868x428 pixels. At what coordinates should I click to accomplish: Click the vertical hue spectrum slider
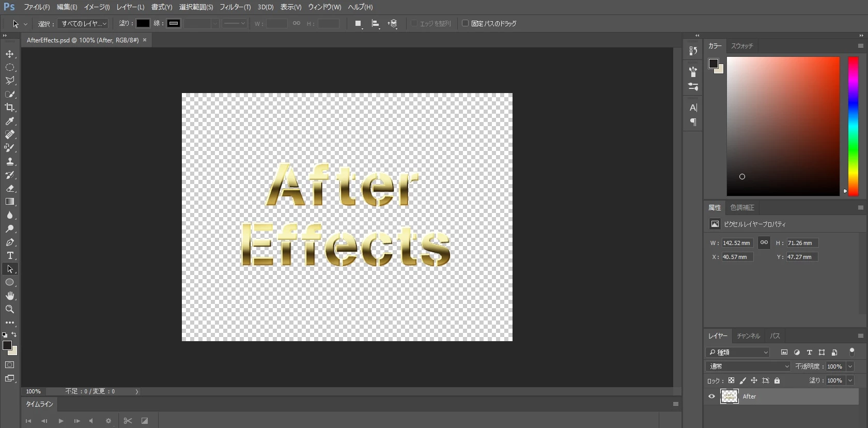(853, 126)
